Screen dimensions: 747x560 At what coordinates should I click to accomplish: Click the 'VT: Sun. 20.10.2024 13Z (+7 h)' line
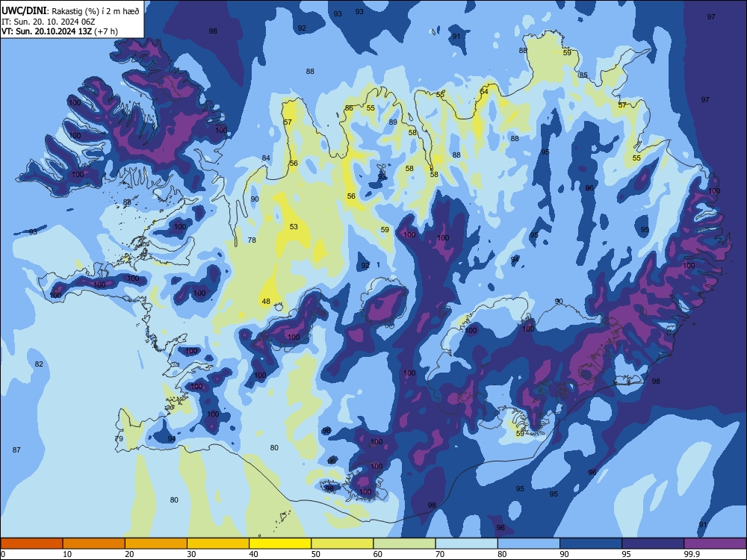click(x=60, y=31)
